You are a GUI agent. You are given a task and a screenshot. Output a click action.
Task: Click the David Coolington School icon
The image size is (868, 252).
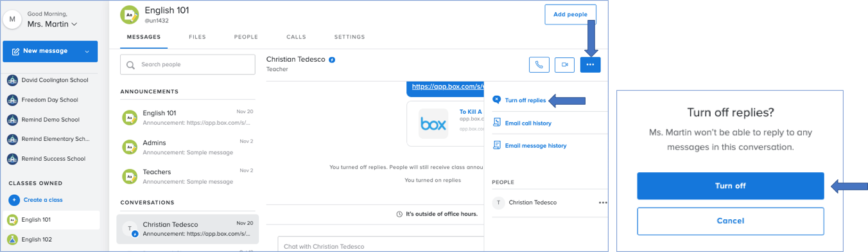click(12, 80)
